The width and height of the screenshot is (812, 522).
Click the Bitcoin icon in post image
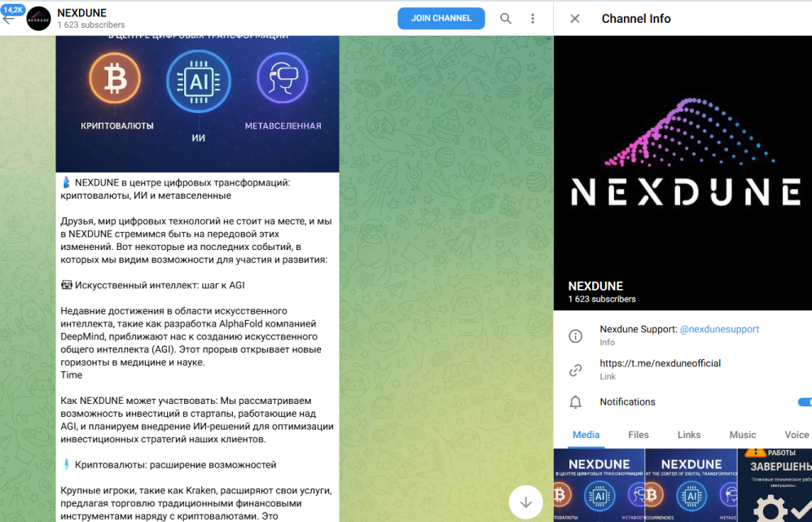pyautogui.click(x=115, y=79)
